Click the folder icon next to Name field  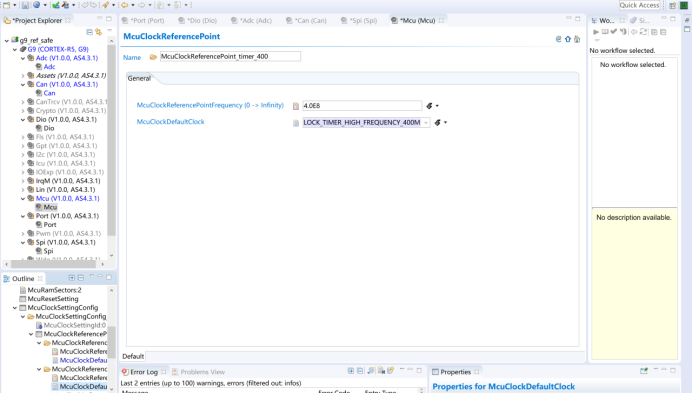153,57
